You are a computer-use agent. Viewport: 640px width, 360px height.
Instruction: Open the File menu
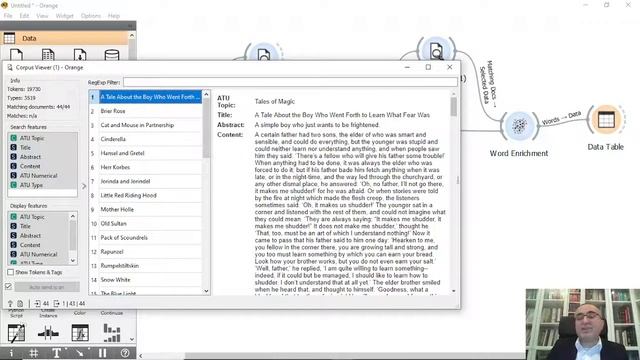click(x=8, y=16)
